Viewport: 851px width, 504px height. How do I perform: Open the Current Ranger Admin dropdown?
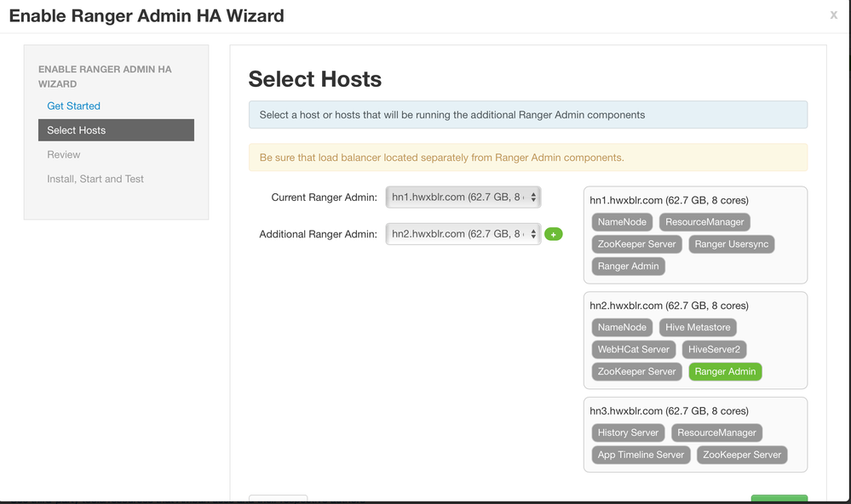[x=463, y=198]
